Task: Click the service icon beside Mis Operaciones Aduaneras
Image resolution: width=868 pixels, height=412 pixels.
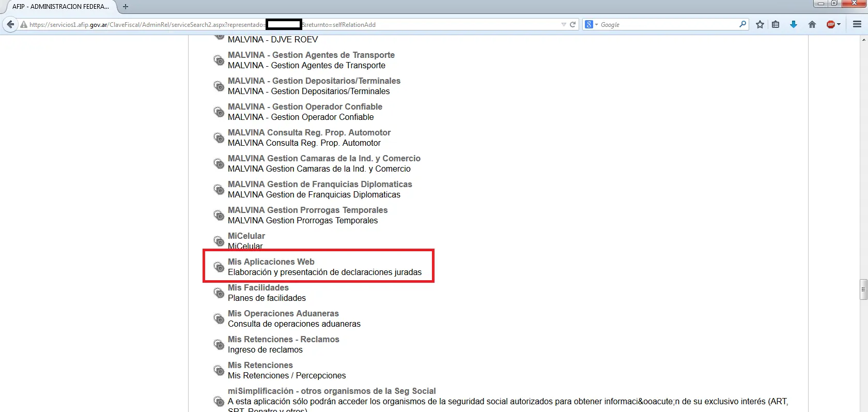Action: point(219,318)
